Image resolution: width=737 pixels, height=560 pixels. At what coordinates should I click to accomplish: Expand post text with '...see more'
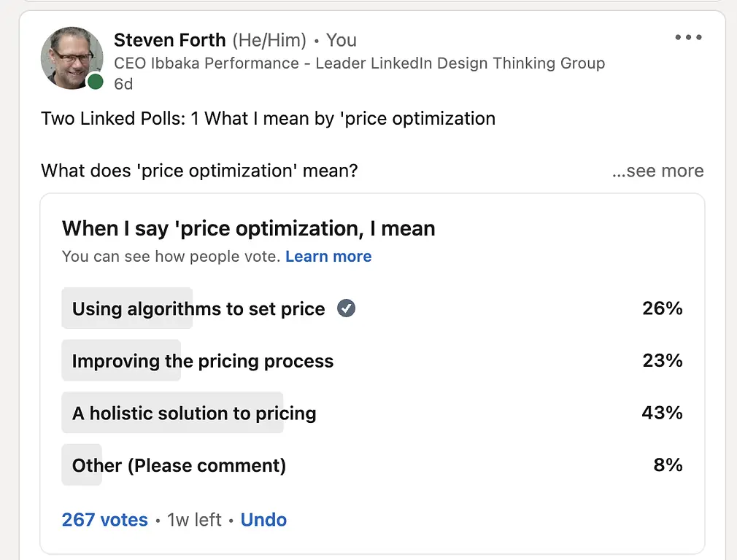tap(657, 171)
